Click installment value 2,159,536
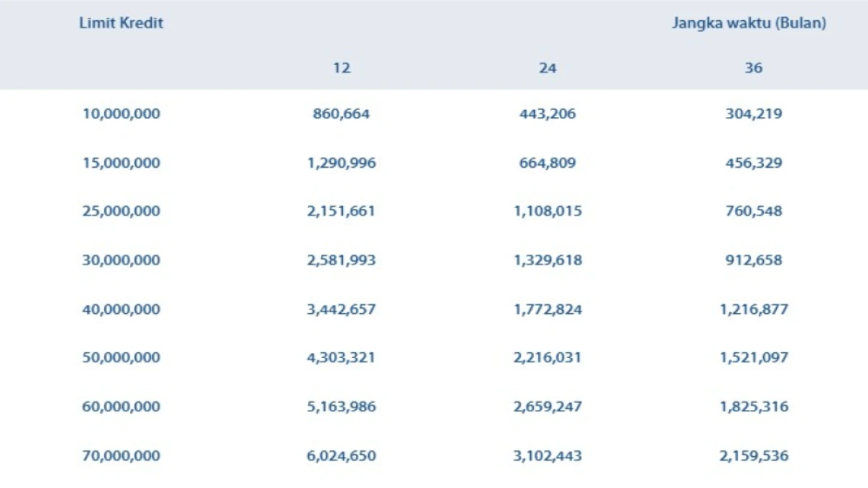 click(754, 456)
